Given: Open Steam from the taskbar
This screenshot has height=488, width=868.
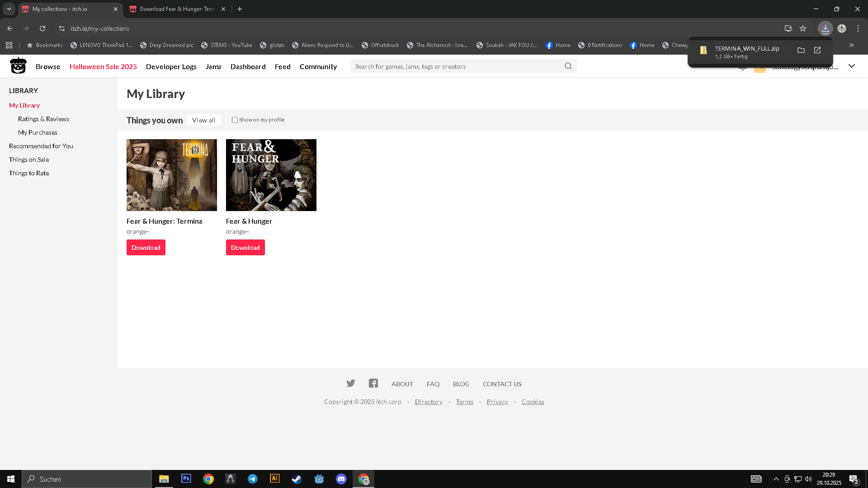Looking at the screenshot, I should coord(297,479).
